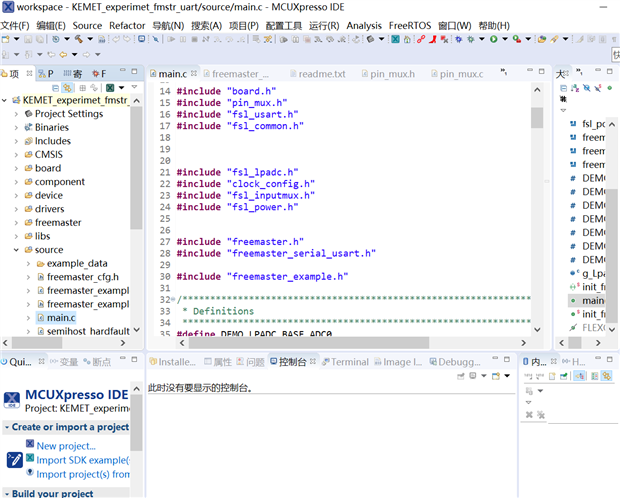Click the yellow back navigation arrow
This screenshot has width=620, height=498.
point(63,54)
